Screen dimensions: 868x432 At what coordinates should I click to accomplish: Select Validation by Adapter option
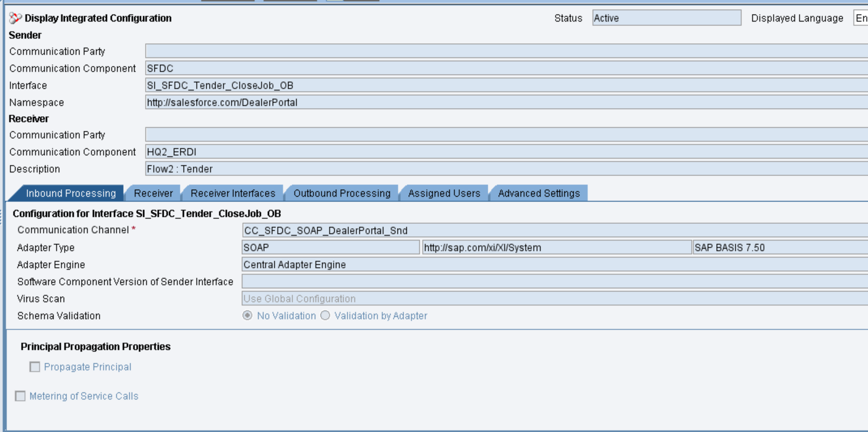pyautogui.click(x=325, y=316)
